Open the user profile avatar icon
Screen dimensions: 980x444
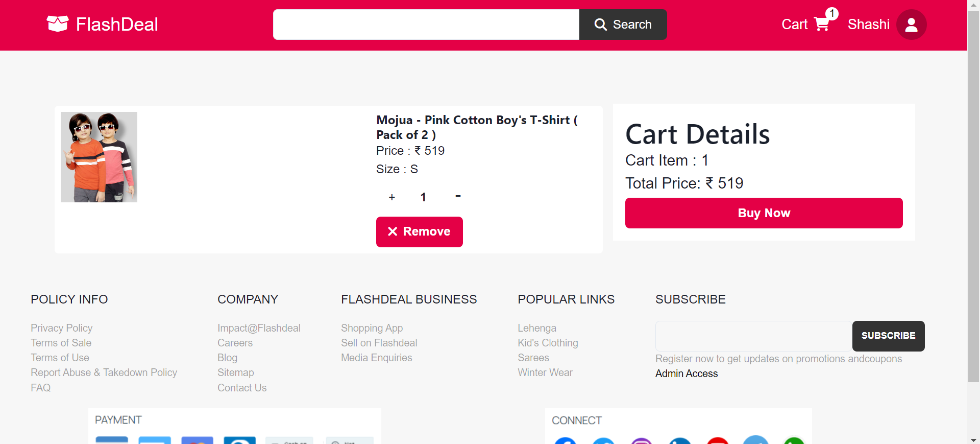(x=912, y=25)
